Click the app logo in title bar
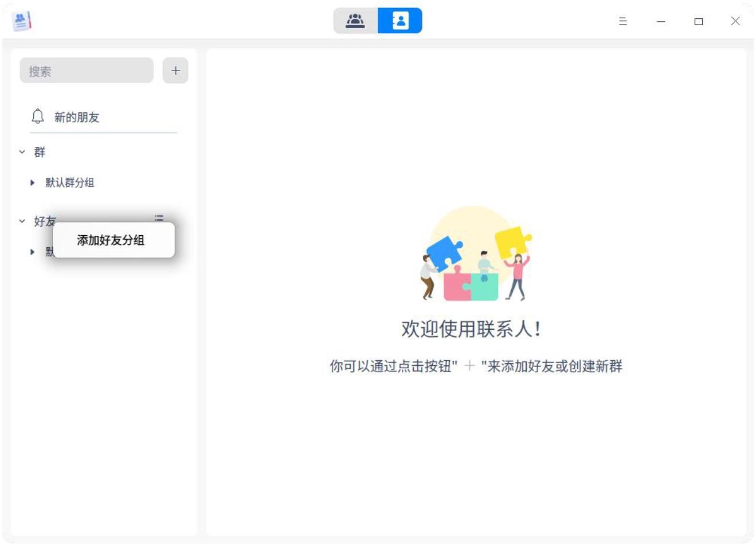 click(x=22, y=21)
